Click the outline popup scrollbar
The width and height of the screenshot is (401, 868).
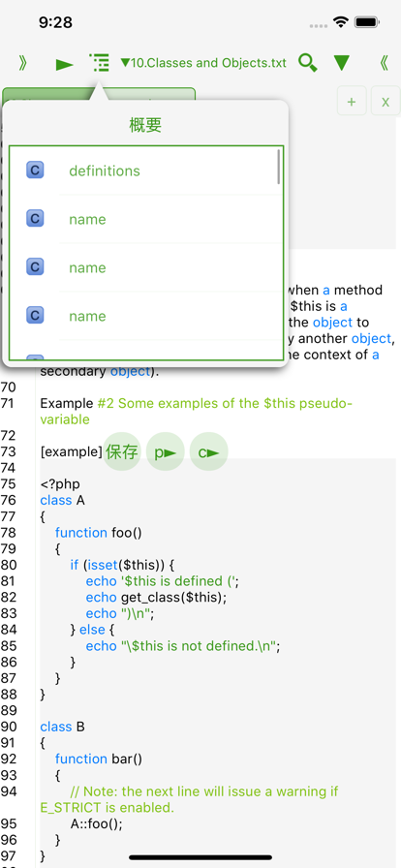point(279,167)
